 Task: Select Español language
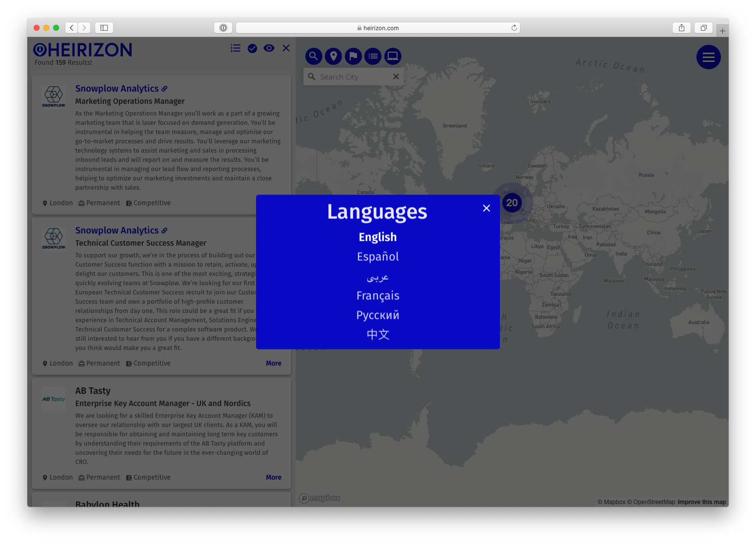(378, 257)
